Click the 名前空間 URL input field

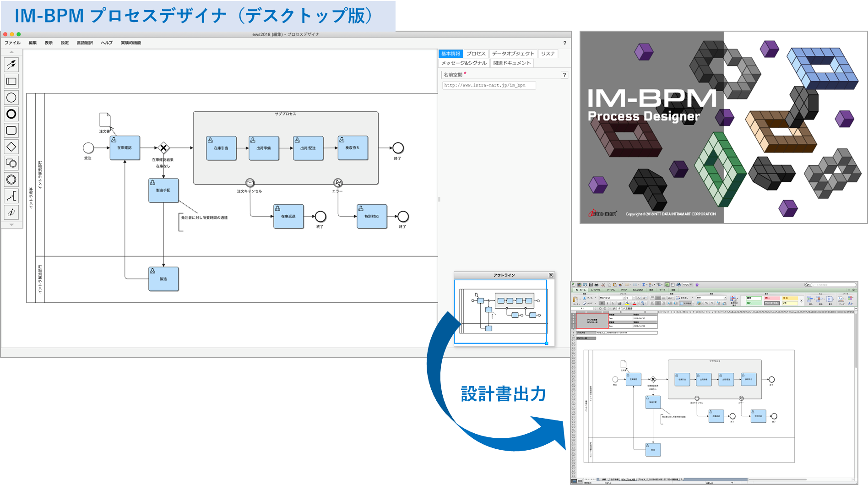[x=489, y=85]
